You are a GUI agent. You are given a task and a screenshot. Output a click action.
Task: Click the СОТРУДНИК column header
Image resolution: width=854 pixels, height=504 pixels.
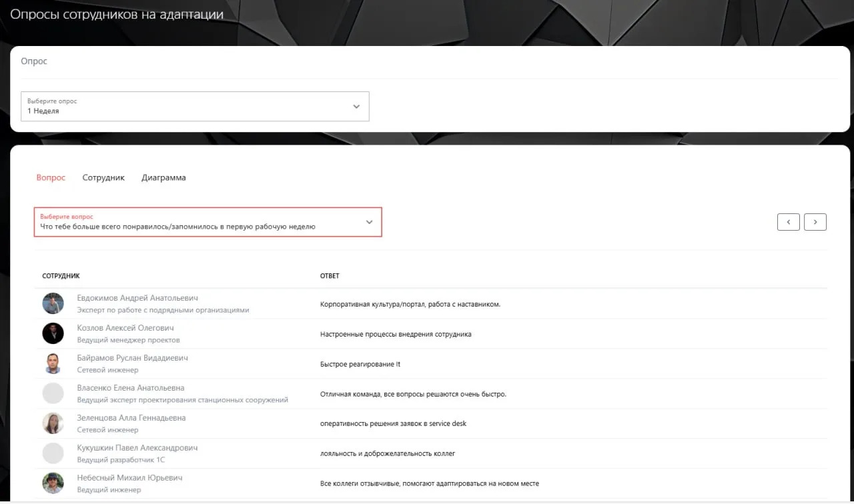coord(61,276)
